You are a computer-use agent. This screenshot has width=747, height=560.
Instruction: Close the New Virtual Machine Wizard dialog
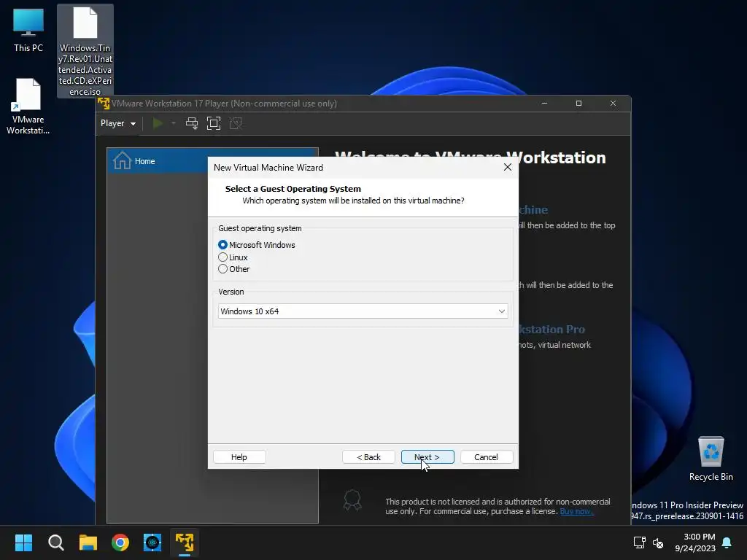pyautogui.click(x=508, y=167)
